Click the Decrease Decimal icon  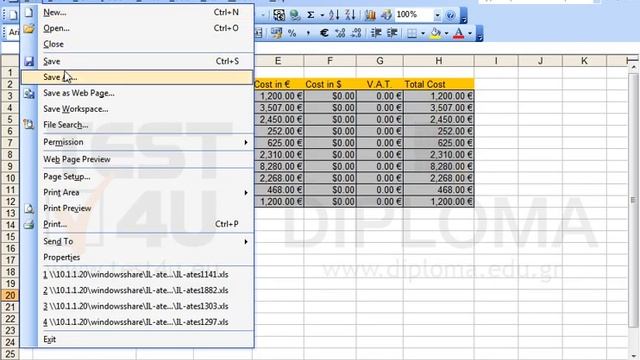pos(356,33)
